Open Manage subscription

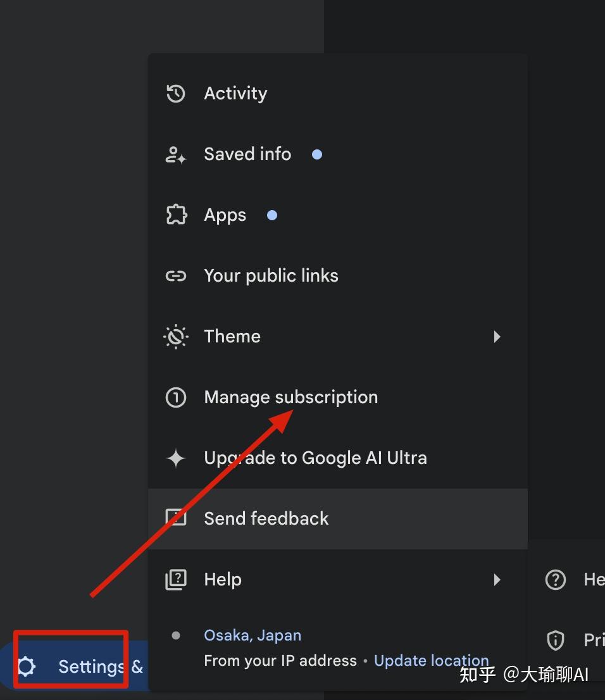pos(290,397)
